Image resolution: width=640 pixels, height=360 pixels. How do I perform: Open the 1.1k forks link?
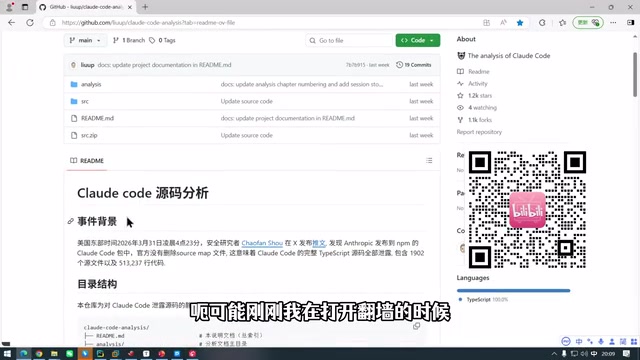click(x=480, y=120)
